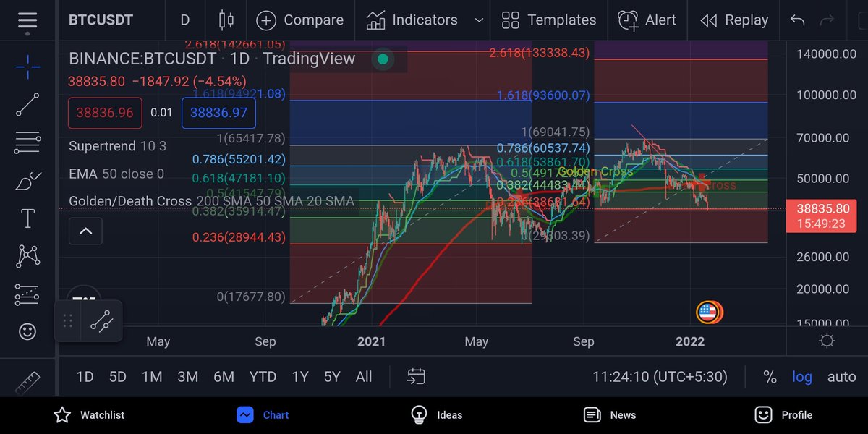Set the range to 3M
Screen dimensions: 868x434
tap(188, 377)
